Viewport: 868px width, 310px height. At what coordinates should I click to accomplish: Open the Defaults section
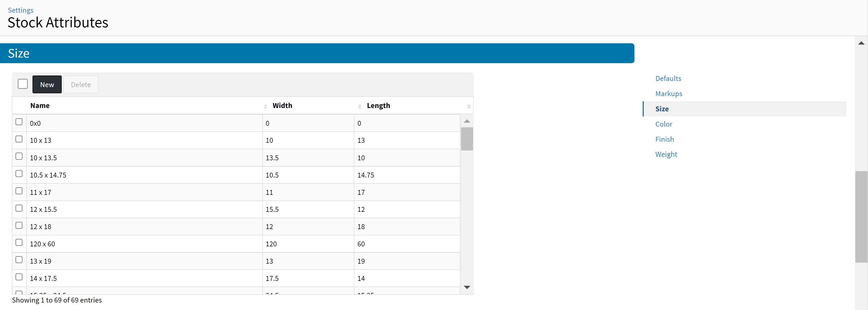click(x=668, y=78)
